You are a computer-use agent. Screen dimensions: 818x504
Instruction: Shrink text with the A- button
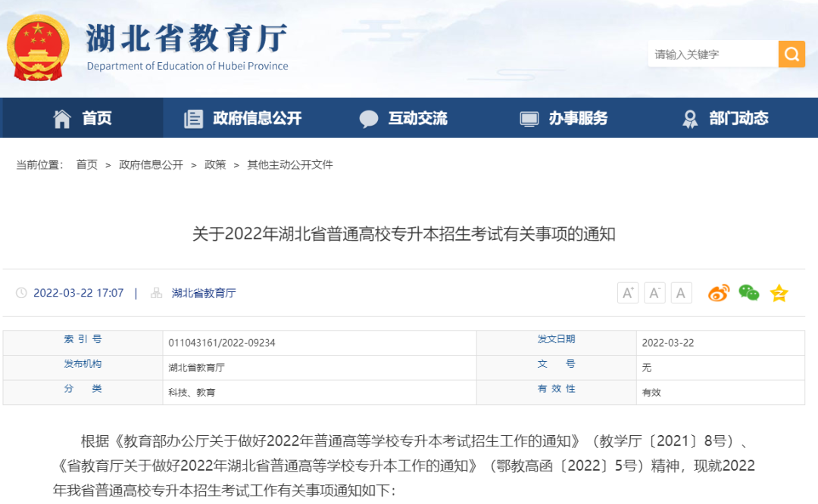pos(654,293)
